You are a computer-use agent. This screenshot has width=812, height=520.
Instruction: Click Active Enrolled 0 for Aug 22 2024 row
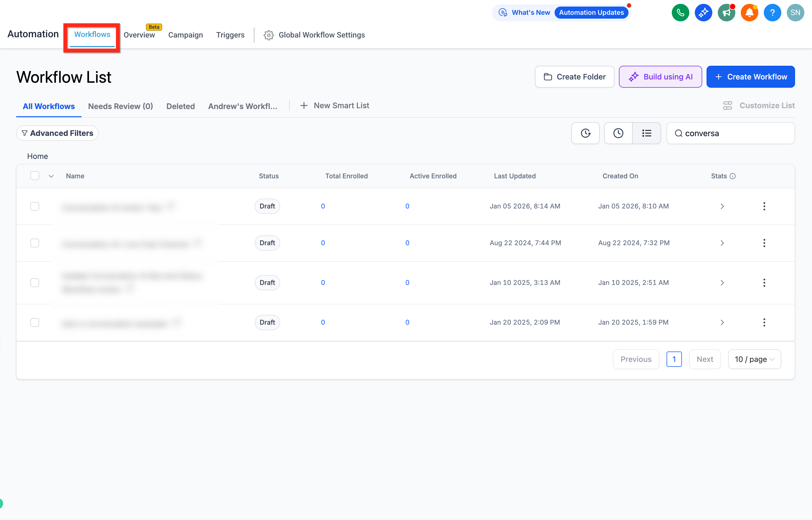click(x=407, y=243)
